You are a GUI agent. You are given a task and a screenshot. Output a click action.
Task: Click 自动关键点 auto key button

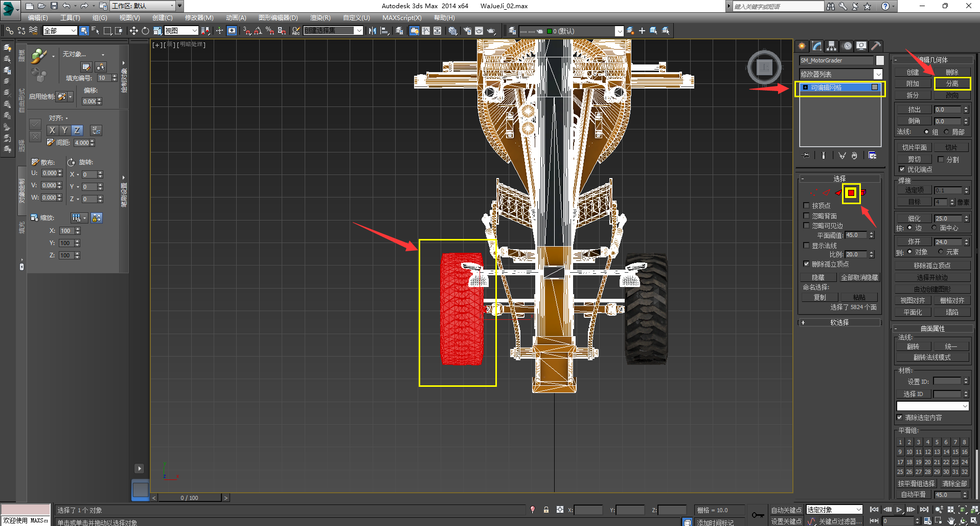tap(786, 510)
